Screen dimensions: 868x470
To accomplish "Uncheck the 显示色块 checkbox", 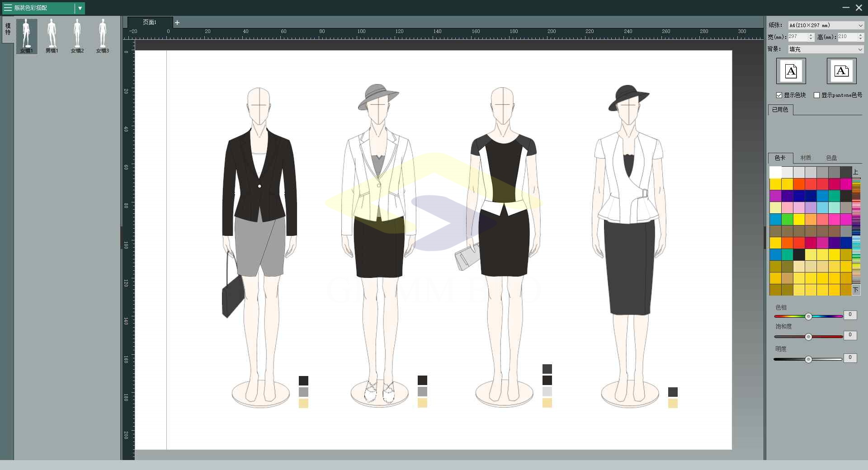I will 779,95.
